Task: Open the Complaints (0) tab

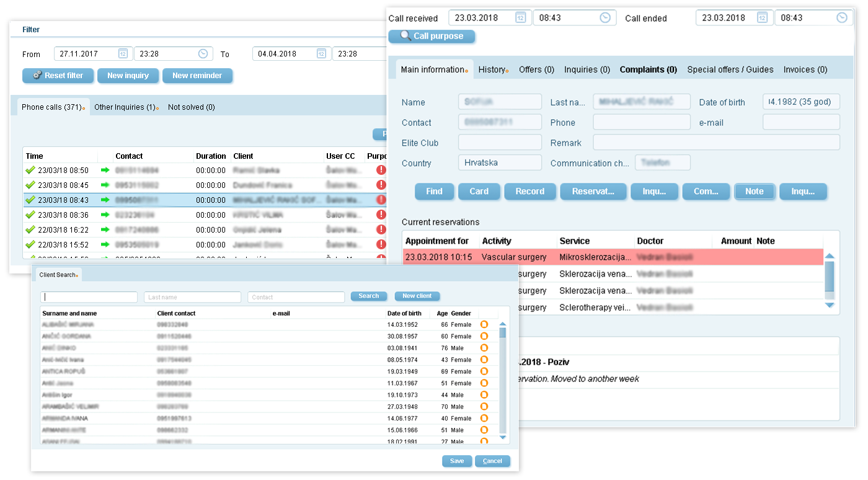Action: click(648, 69)
